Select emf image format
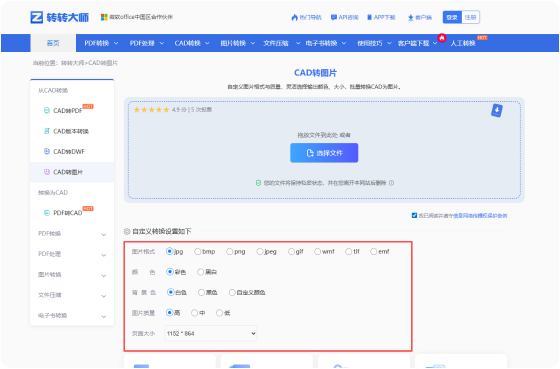This screenshot has height=369, width=560. (374, 251)
